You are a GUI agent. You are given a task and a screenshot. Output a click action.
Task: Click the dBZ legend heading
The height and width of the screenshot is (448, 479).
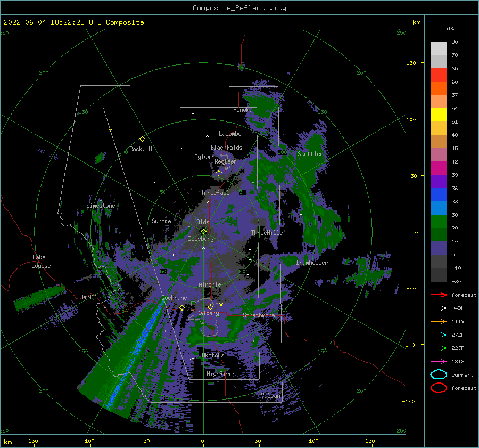[451, 28]
